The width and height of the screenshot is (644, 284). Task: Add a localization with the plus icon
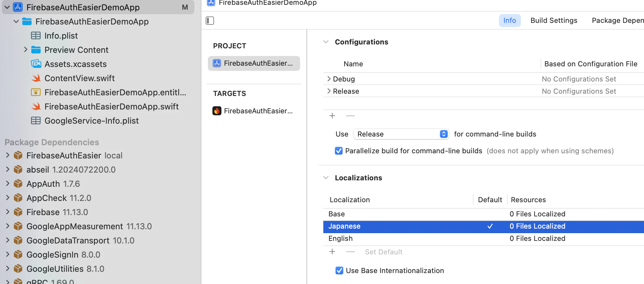pos(332,251)
